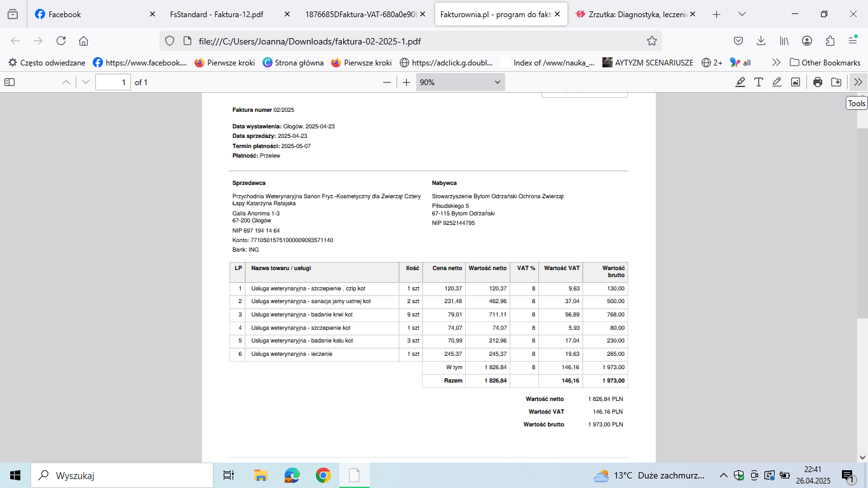Focus the file URL address bar
868x488 pixels.
(x=410, y=41)
